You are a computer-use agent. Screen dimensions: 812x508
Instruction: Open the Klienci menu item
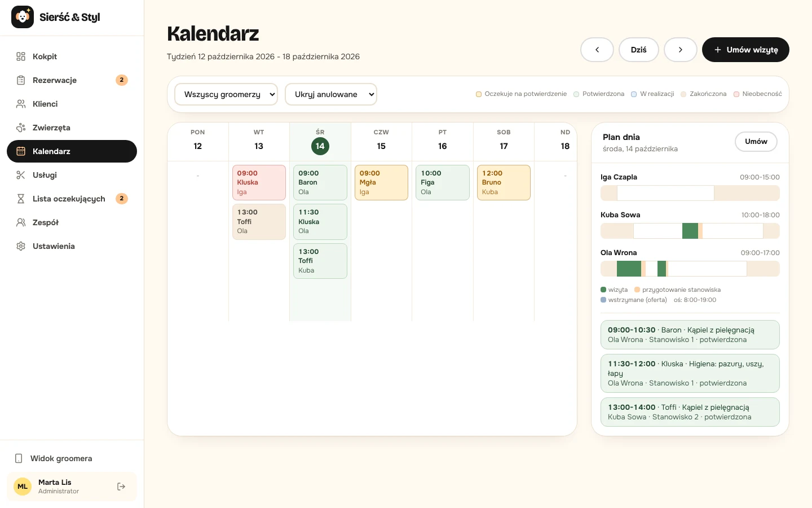(72, 104)
